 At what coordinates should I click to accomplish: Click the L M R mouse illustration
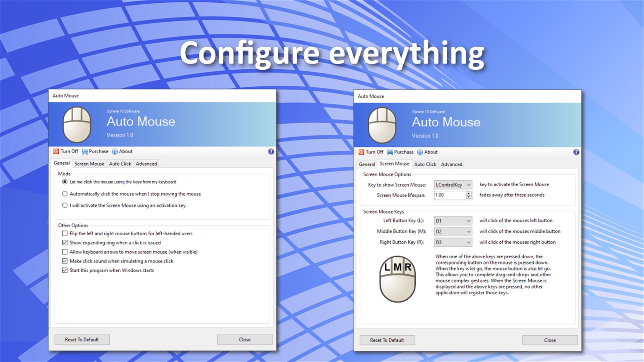click(x=397, y=279)
